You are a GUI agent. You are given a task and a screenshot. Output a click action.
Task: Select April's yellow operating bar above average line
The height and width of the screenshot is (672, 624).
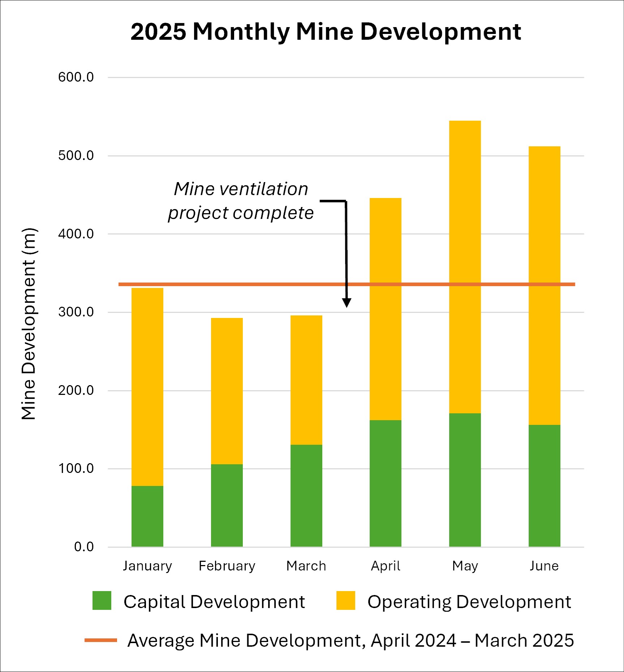(386, 240)
